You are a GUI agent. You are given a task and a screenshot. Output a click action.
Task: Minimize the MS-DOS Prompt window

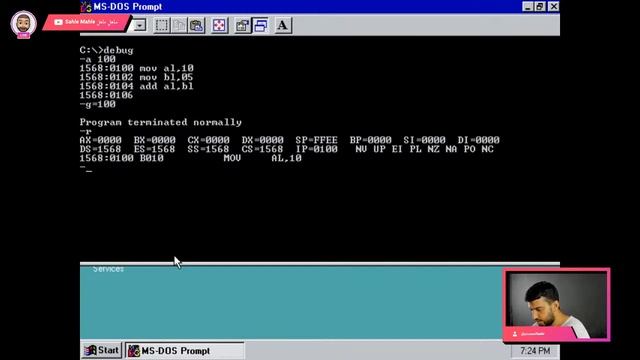point(528,7)
